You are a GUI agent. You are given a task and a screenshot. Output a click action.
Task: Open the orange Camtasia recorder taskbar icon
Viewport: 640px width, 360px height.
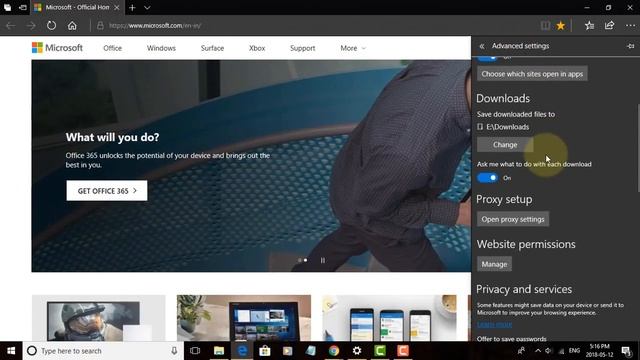(x=403, y=351)
